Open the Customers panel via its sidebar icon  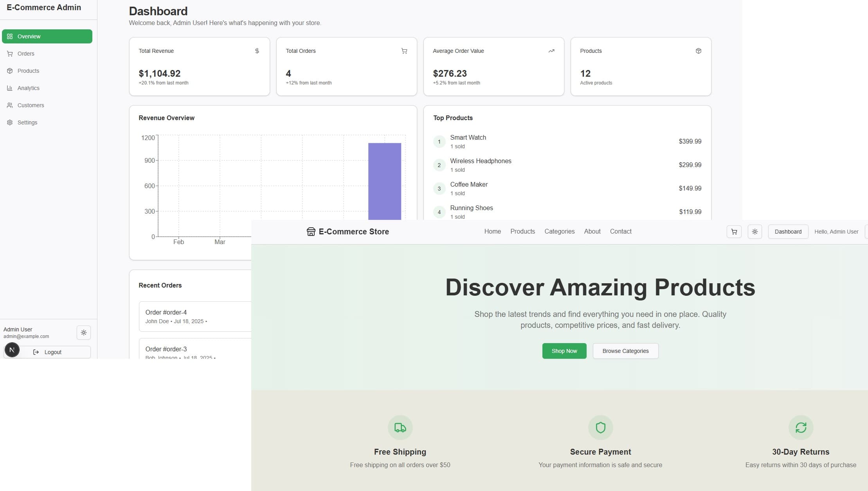pyautogui.click(x=10, y=105)
